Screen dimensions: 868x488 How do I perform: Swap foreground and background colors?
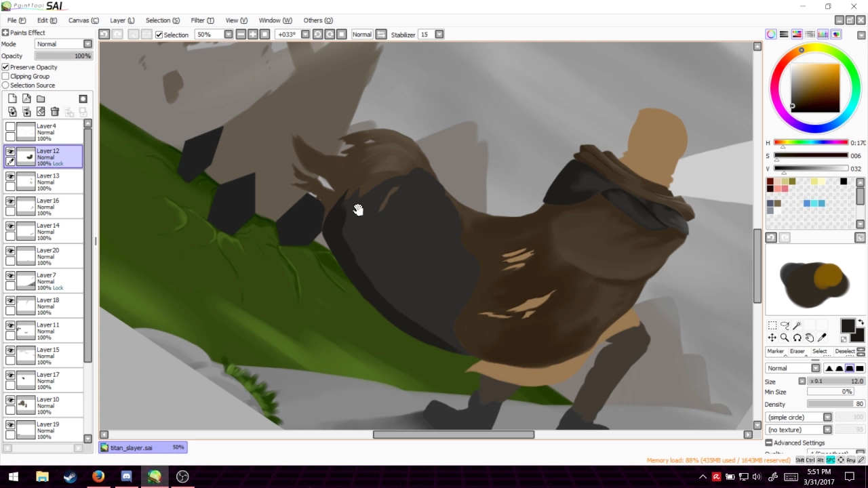pyautogui.click(x=861, y=323)
